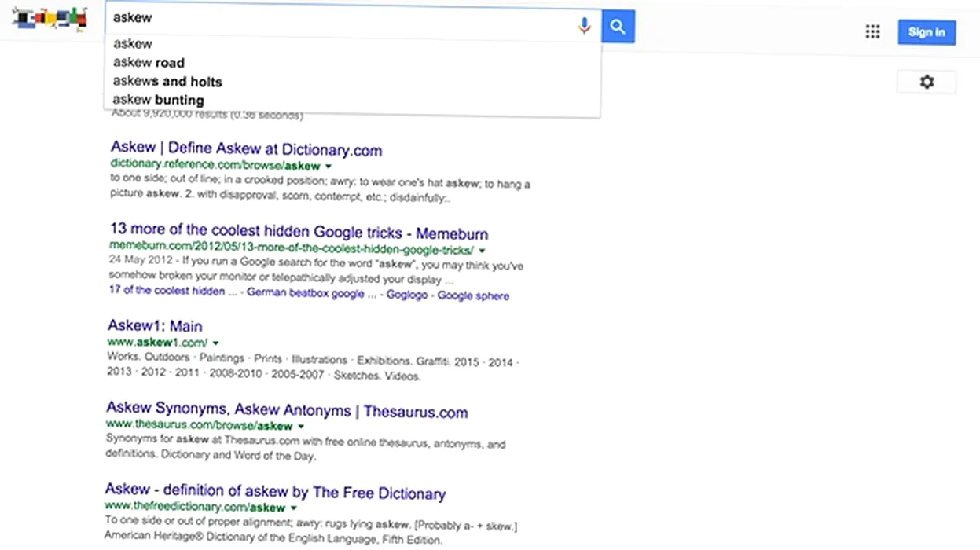Expand dropdown arrow beside memeburn.com URL

482,251
